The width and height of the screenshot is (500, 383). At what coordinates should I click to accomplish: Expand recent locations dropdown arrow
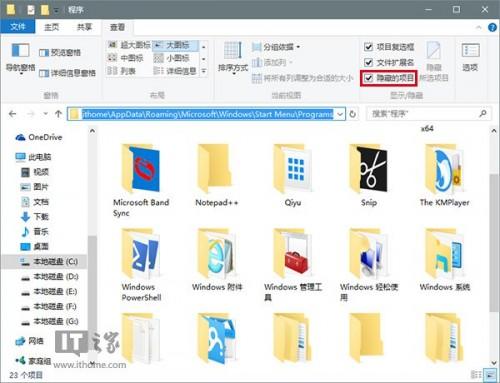45,114
